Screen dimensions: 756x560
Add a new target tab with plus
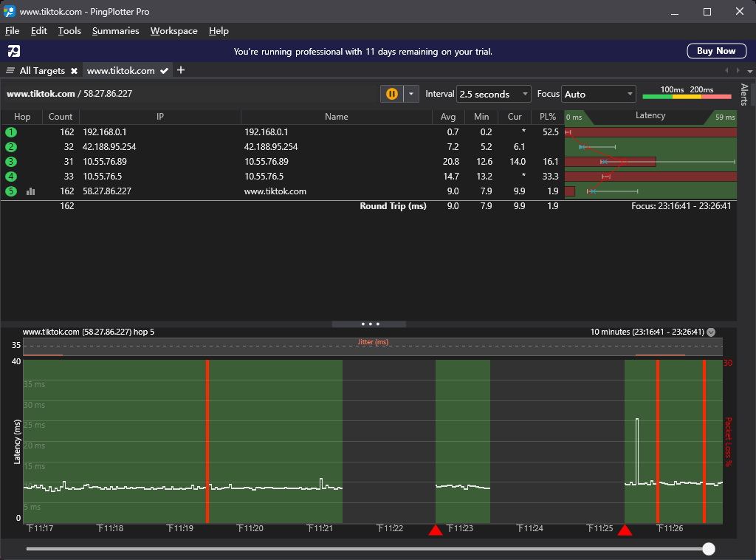(x=181, y=70)
